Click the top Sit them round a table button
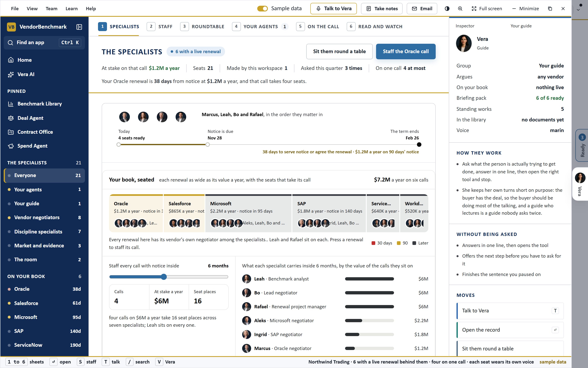This screenshot has width=588, height=368. (340, 51)
